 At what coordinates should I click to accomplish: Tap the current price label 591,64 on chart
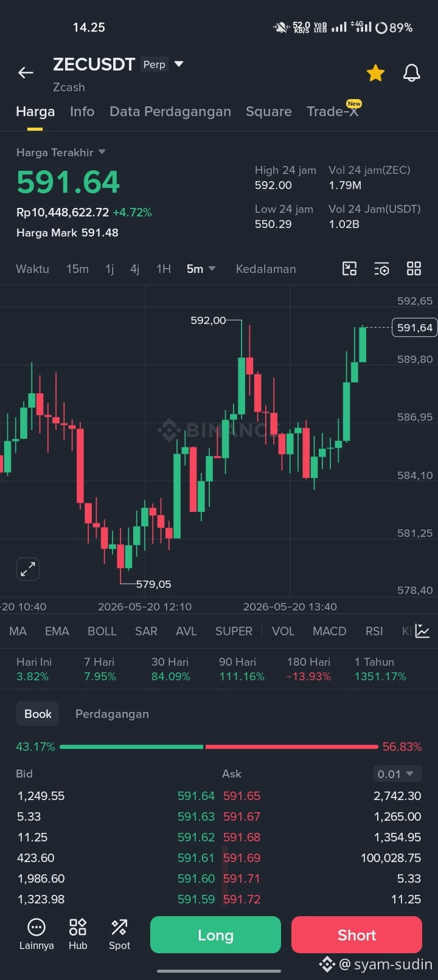(x=415, y=328)
